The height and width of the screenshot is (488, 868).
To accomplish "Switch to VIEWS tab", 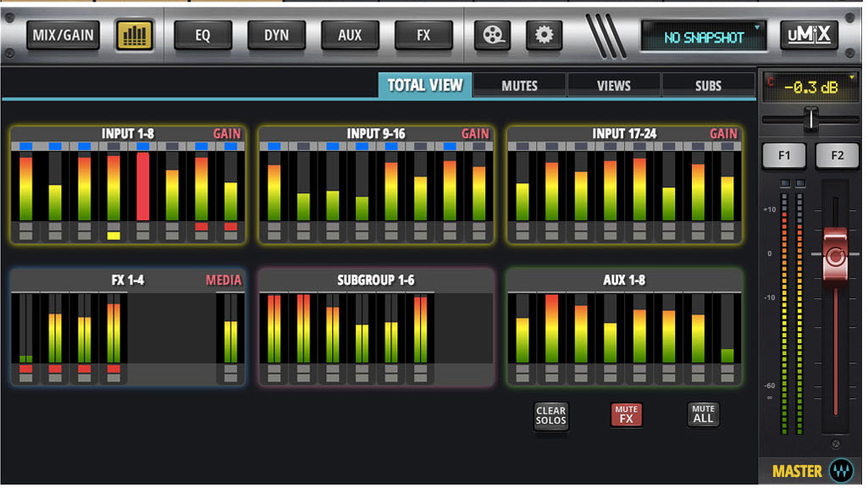I will (x=613, y=86).
